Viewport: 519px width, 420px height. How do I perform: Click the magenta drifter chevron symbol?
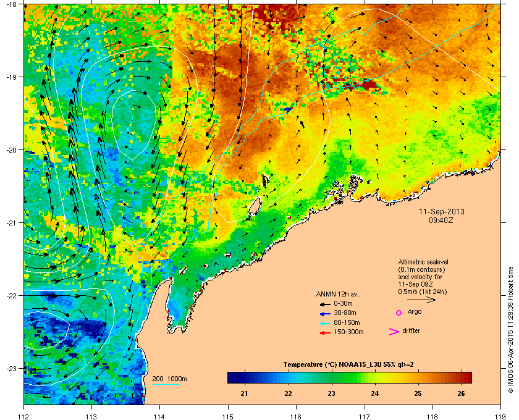[x=394, y=332]
